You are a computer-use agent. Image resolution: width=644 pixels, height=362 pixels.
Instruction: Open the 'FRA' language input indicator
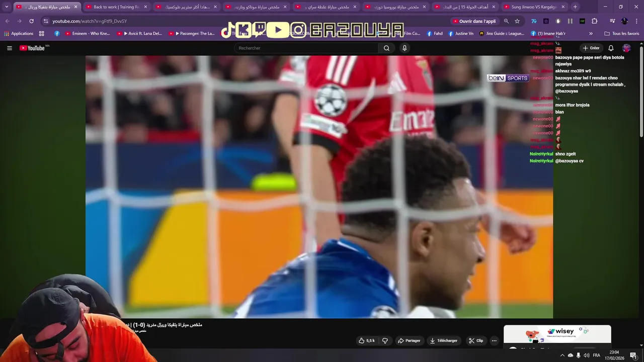tap(597, 355)
